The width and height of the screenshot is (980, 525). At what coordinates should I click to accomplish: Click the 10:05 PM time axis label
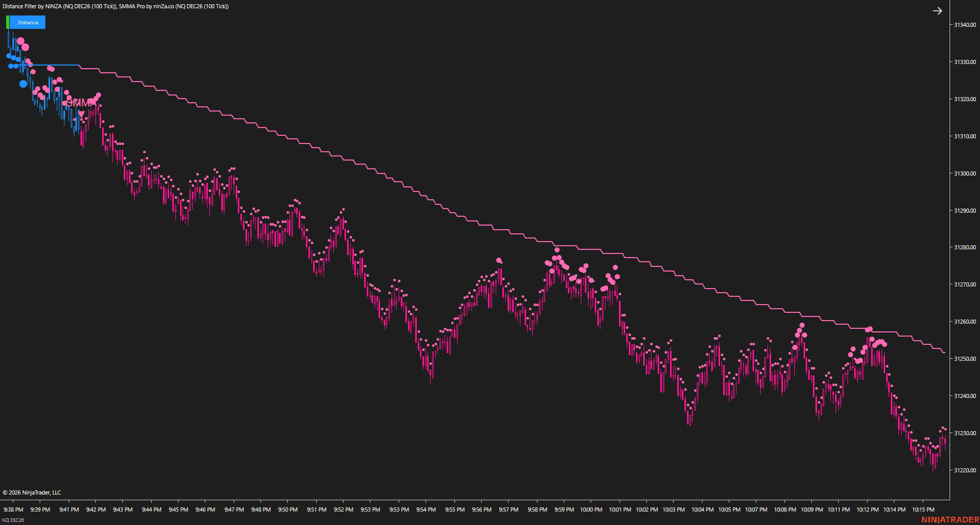pyautogui.click(x=729, y=510)
